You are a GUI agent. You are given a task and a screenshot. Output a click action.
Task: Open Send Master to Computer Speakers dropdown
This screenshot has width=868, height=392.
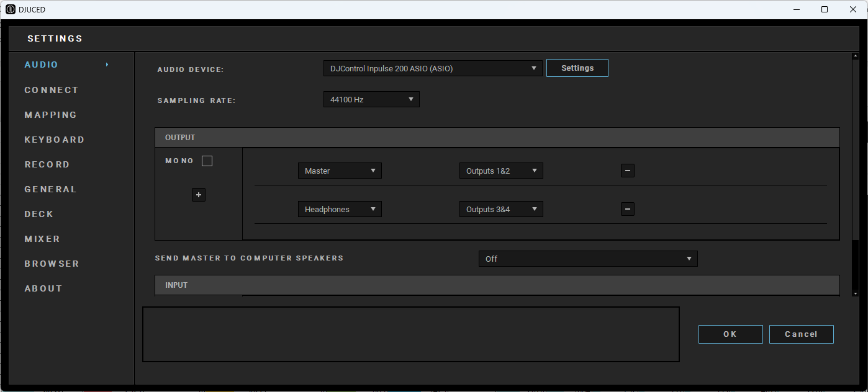point(588,259)
